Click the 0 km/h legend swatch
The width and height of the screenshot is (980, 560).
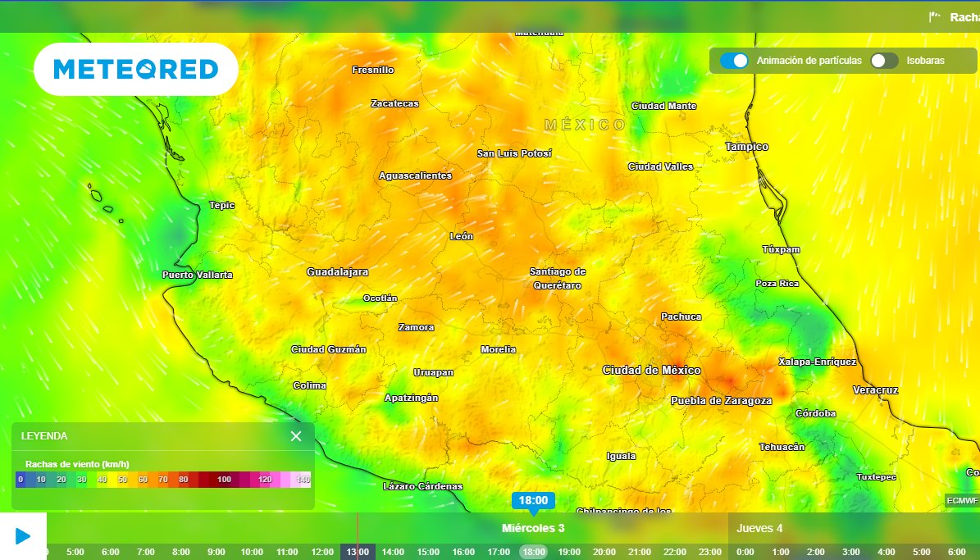tap(21, 480)
